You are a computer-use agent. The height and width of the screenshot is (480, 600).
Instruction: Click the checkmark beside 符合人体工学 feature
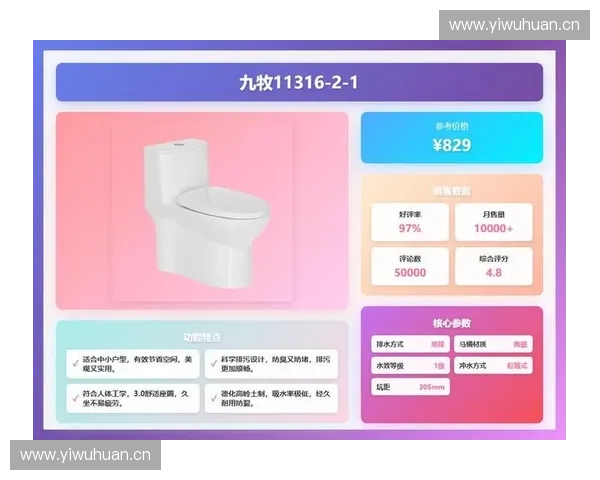click(x=75, y=396)
